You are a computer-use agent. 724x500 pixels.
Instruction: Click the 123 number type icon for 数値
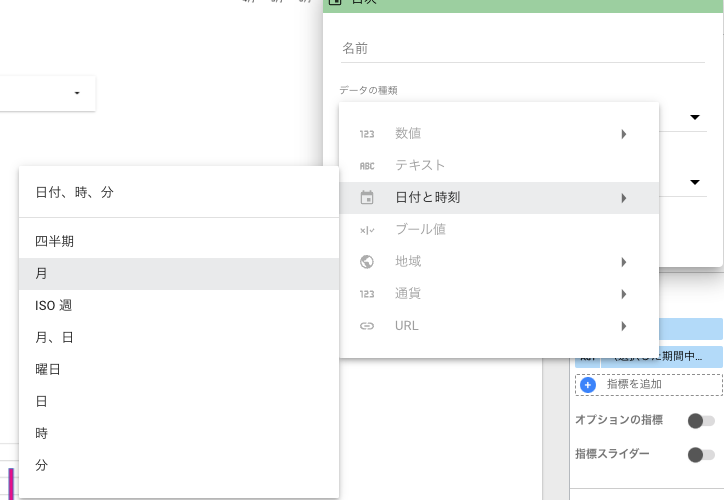click(x=367, y=134)
